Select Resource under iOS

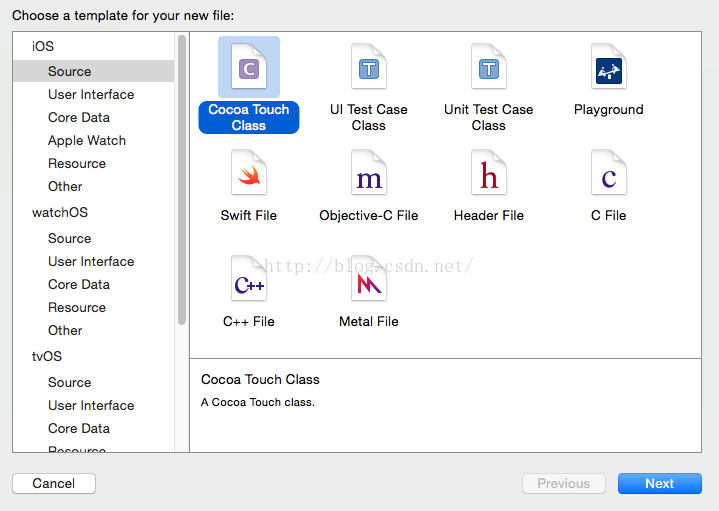coord(77,163)
